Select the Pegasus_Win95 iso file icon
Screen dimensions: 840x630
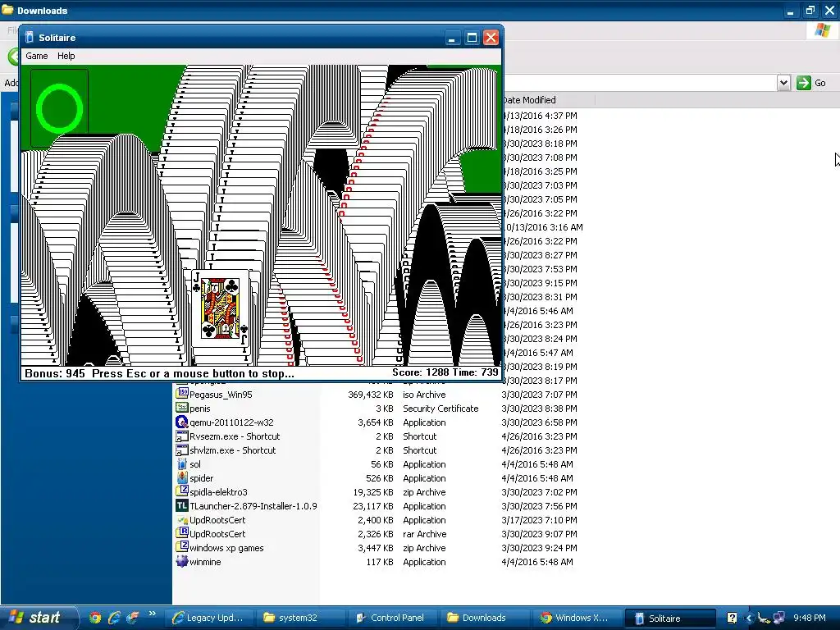[182, 394]
